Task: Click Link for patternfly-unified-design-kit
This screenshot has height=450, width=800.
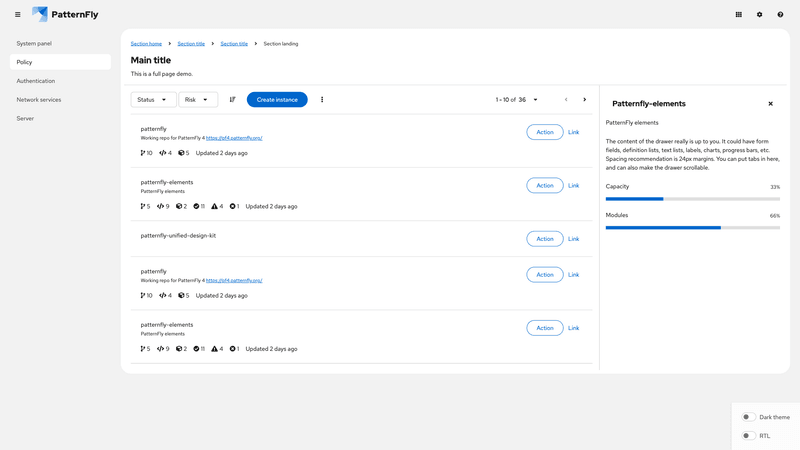Action: (x=573, y=239)
